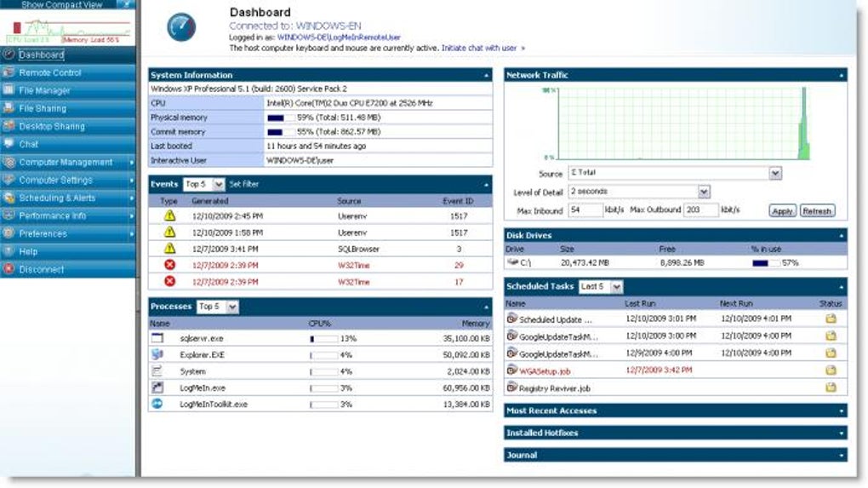Click the Max Inbound input field
Screen dimensions: 868x488
pos(585,210)
